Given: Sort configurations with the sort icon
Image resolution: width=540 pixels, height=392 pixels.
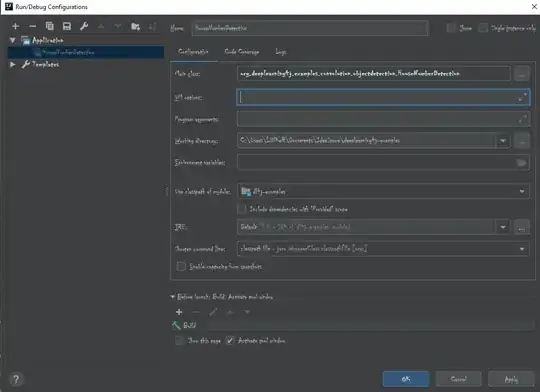Looking at the screenshot, I should pyautogui.click(x=152, y=26).
